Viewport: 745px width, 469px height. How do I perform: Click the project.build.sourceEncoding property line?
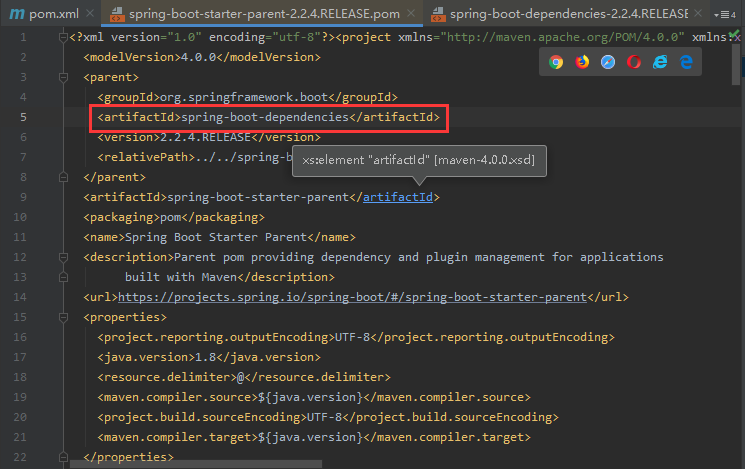tap(328, 417)
